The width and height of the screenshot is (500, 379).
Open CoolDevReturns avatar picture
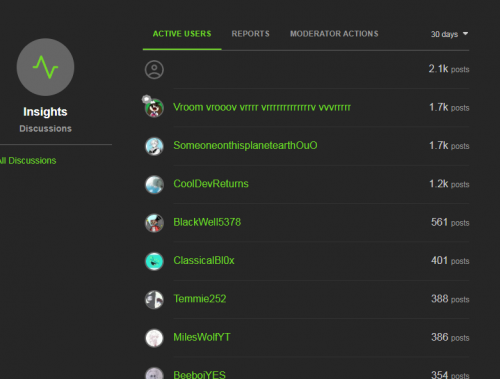(154, 184)
